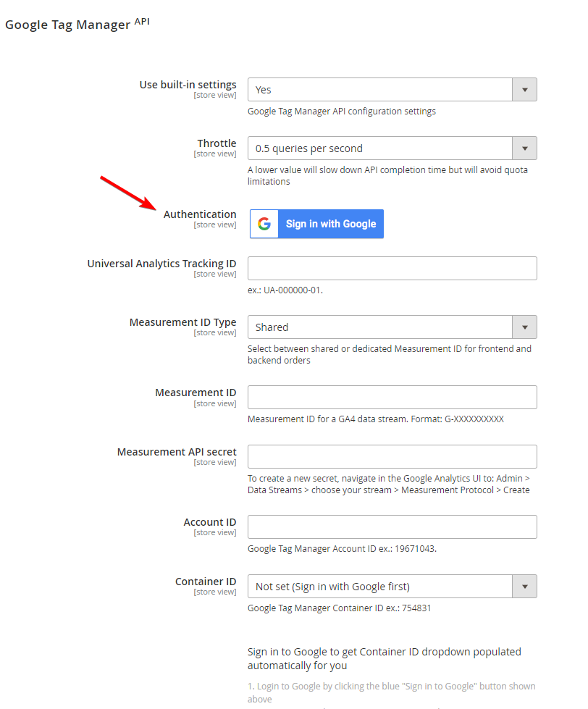
Task: Click the "A lower value will slow down" hint
Action: point(388,175)
